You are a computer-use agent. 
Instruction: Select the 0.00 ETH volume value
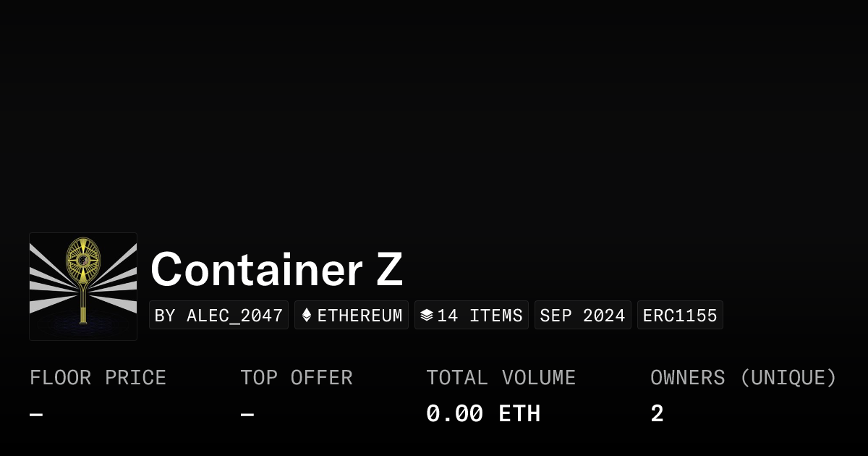pyautogui.click(x=482, y=414)
